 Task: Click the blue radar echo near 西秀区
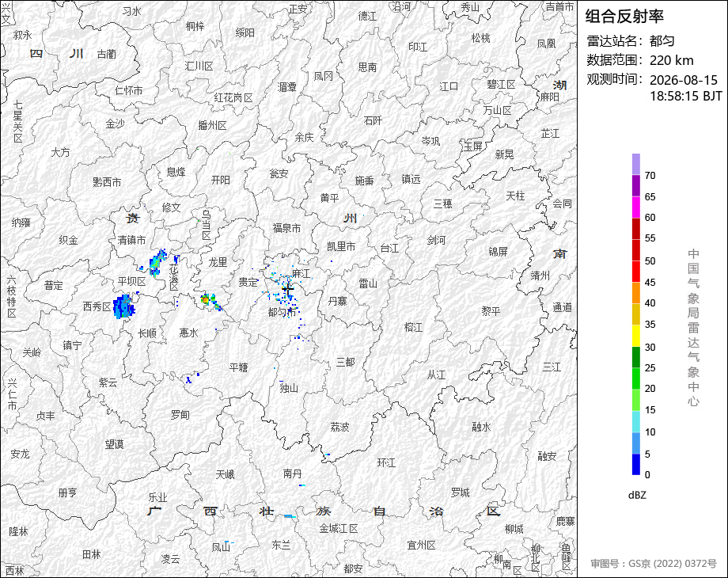point(124,306)
